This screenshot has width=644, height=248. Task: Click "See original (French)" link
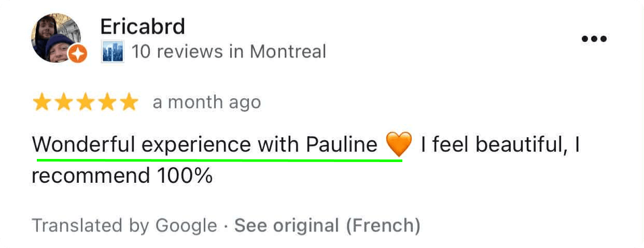tap(327, 226)
